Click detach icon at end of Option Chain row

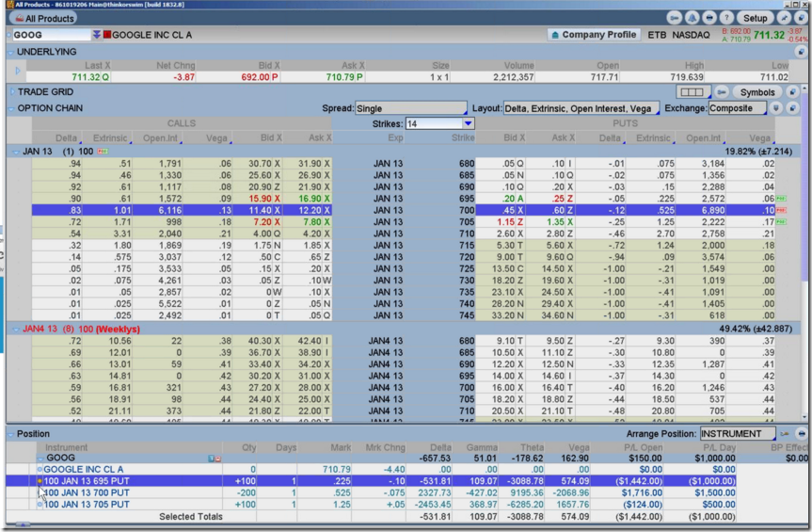click(x=792, y=108)
